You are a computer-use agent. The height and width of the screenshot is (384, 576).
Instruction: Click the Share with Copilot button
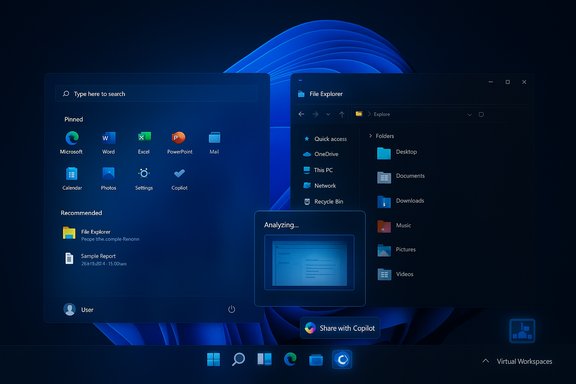(340, 328)
